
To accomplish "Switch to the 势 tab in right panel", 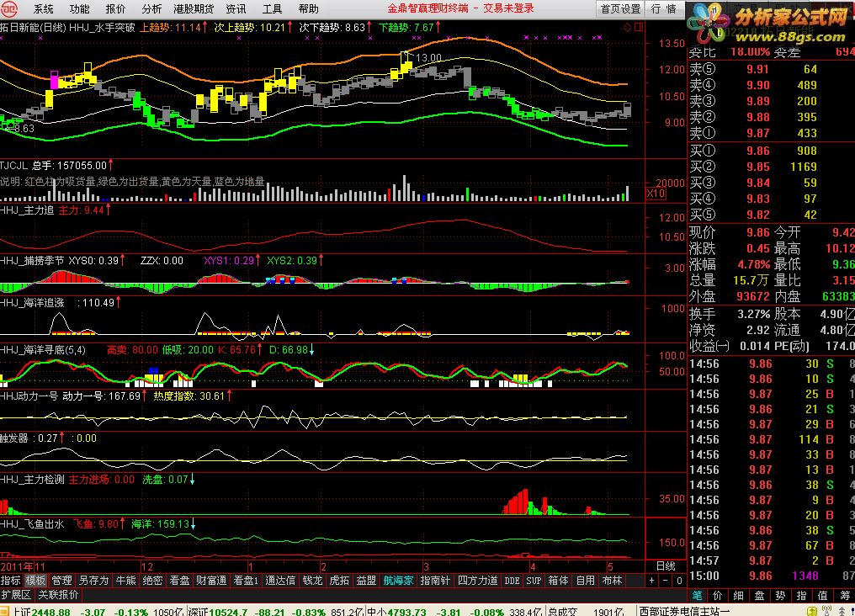I will coord(781,595).
